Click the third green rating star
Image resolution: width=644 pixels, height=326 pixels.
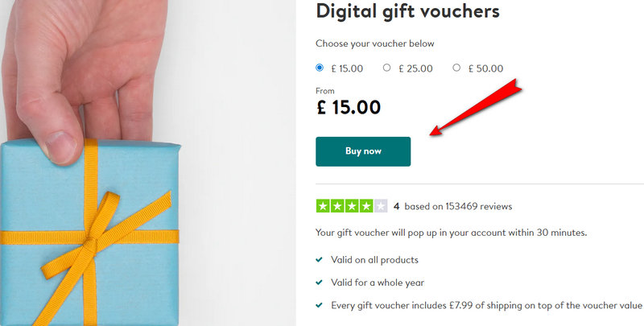coord(352,206)
